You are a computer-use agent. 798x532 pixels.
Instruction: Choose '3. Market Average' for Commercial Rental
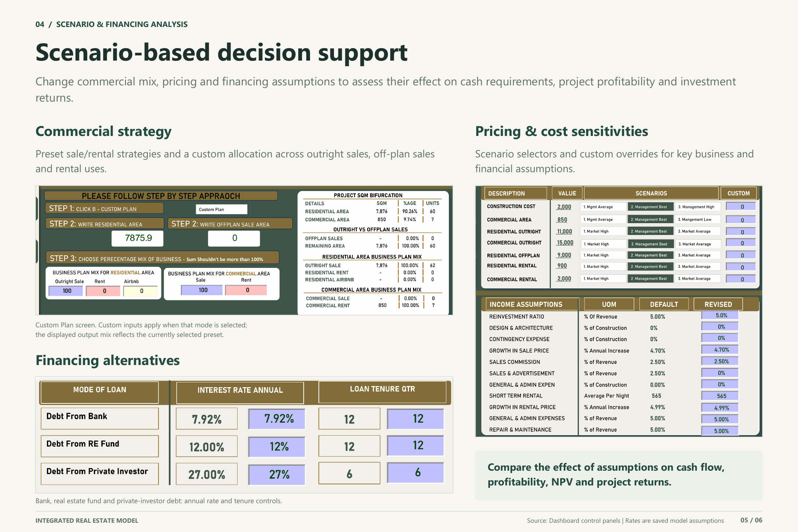(698, 279)
